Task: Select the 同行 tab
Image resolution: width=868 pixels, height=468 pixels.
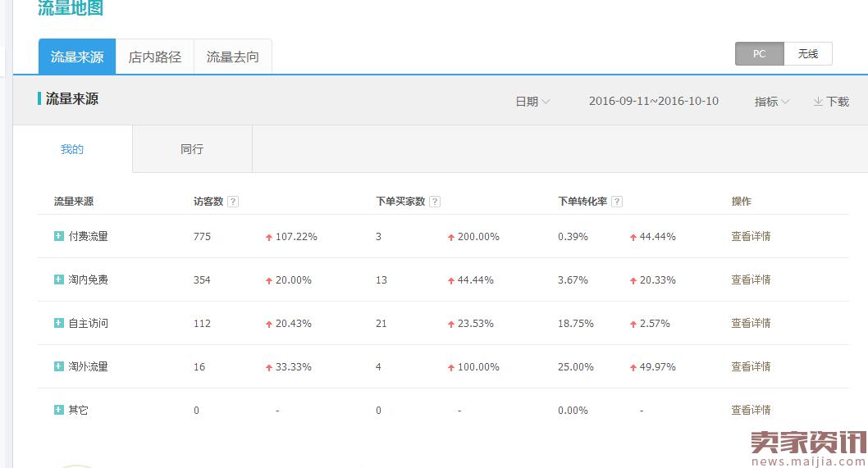Action: (192, 149)
